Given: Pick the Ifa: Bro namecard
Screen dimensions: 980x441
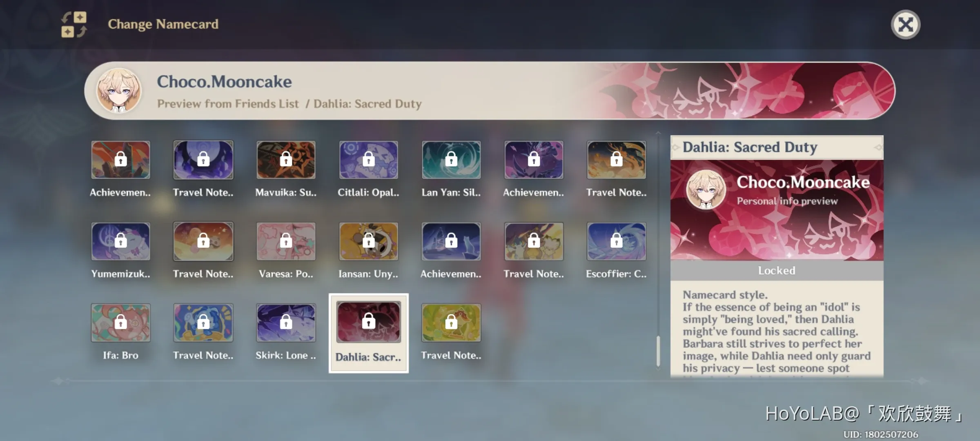Looking at the screenshot, I should click(120, 323).
